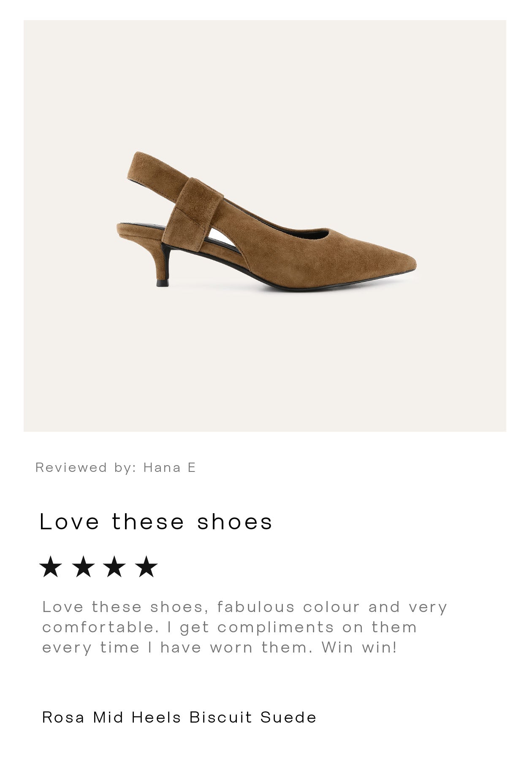Viewport: 532px width, 761px height.
Task: Click the third rating star
Action: tap(115, 566)
